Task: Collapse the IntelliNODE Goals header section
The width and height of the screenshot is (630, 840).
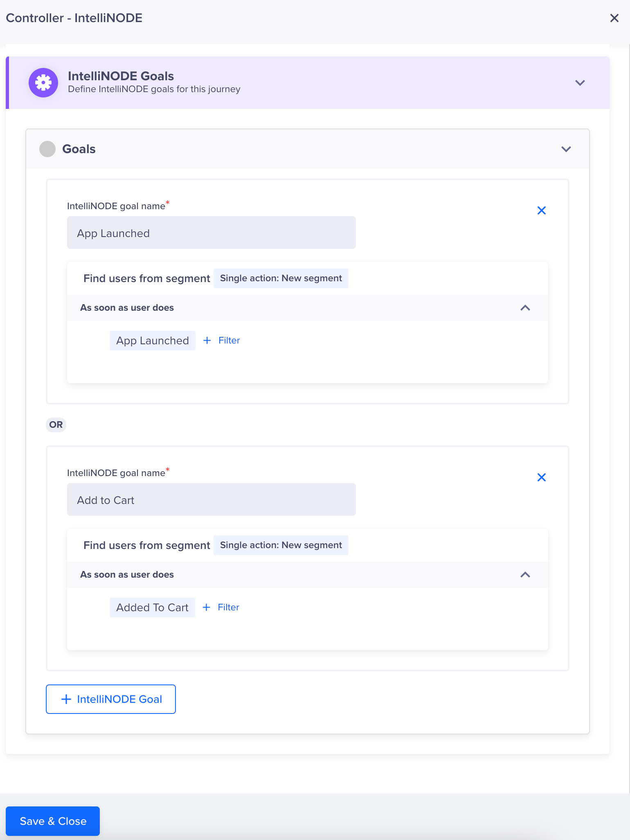Action: [x=580, y=83]
